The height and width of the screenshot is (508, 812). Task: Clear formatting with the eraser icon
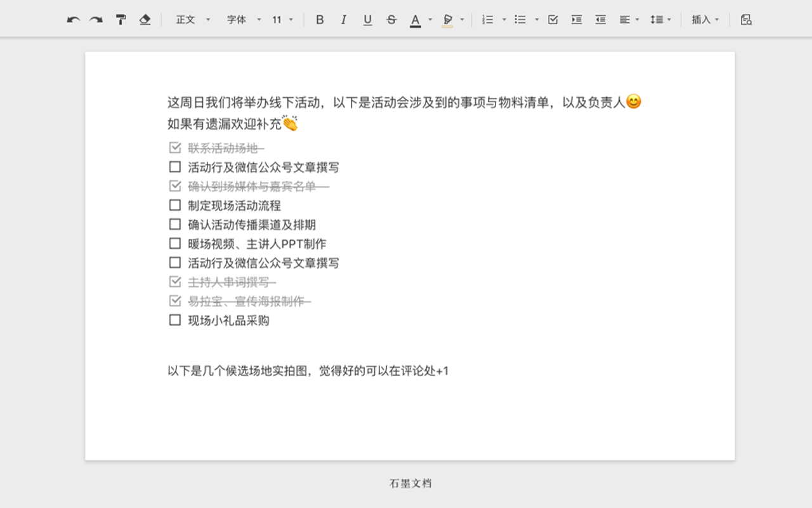tap(145, 20)
